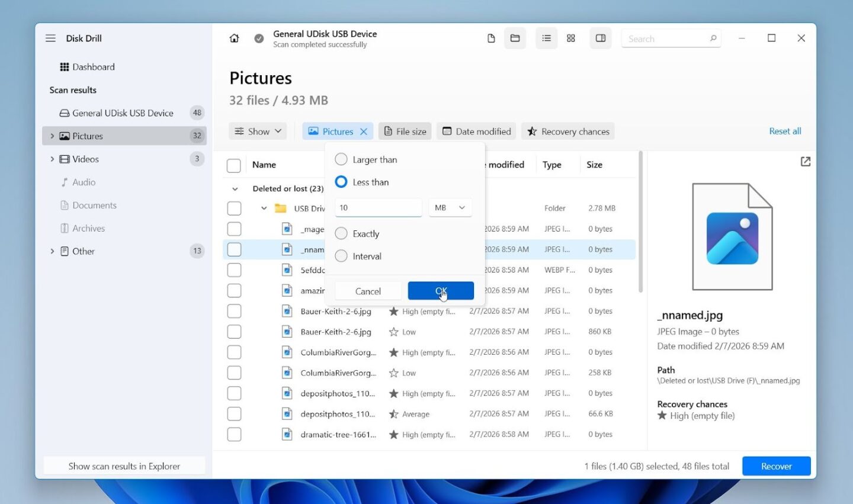
Task: Click the Home icon in the top bar
Action: [x=234, y=38]
